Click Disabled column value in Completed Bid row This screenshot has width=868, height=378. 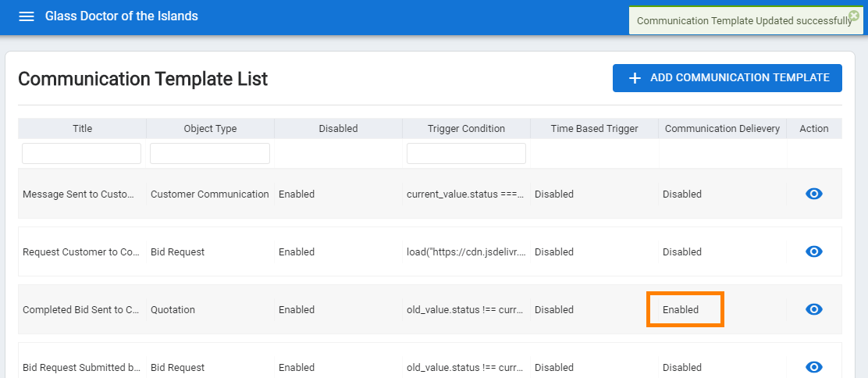pos(296,309)
